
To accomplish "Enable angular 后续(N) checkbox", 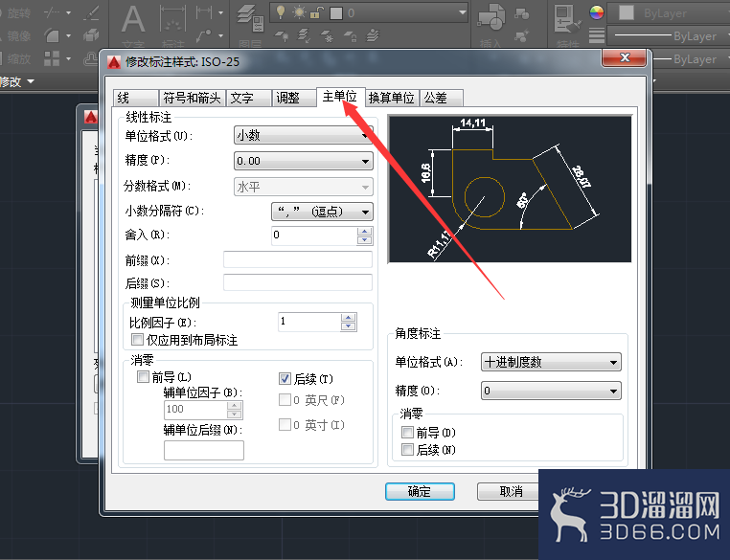I will (x=407, y=450).
